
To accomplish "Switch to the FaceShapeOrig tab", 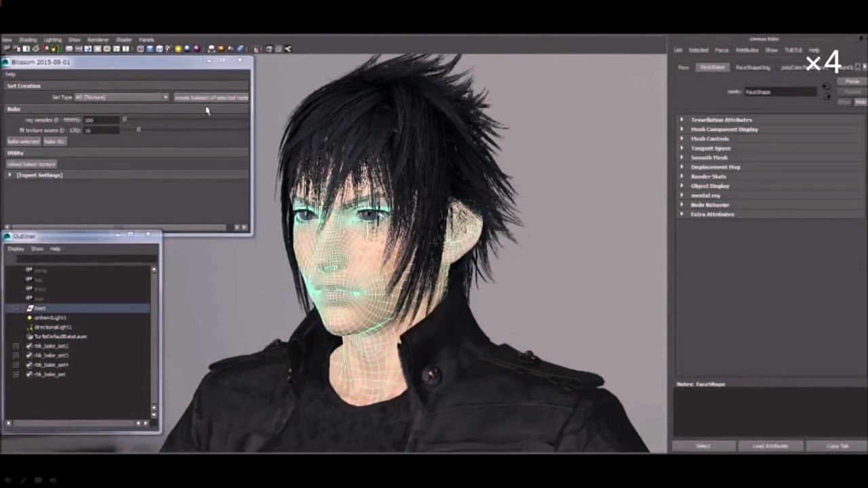I will (753, 68).
